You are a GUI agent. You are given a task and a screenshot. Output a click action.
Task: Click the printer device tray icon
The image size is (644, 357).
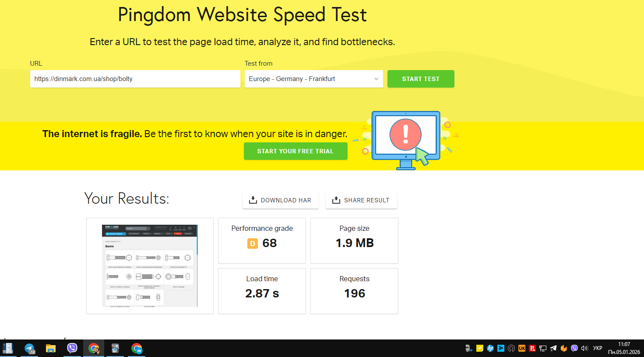coord(469,348)
